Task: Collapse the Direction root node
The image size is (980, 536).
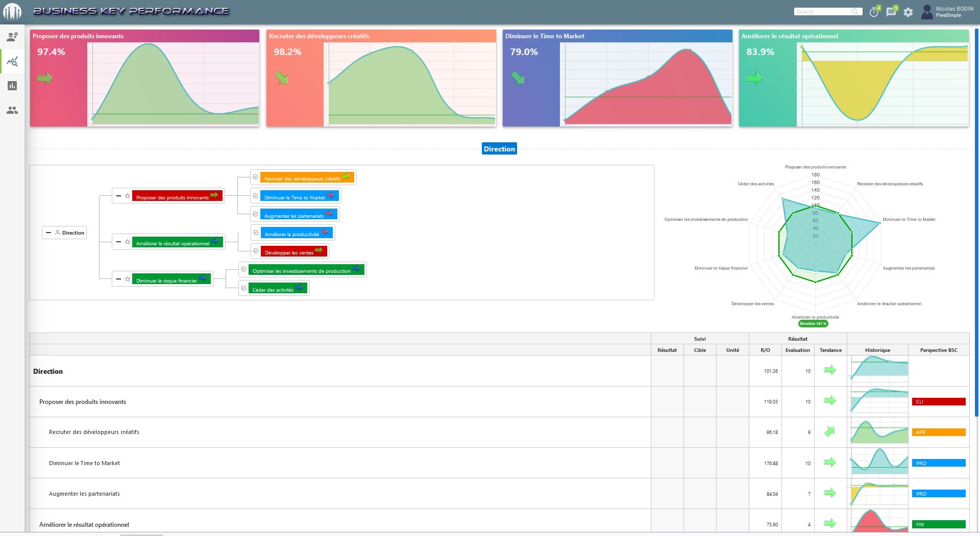Action: tap(48, 233)
